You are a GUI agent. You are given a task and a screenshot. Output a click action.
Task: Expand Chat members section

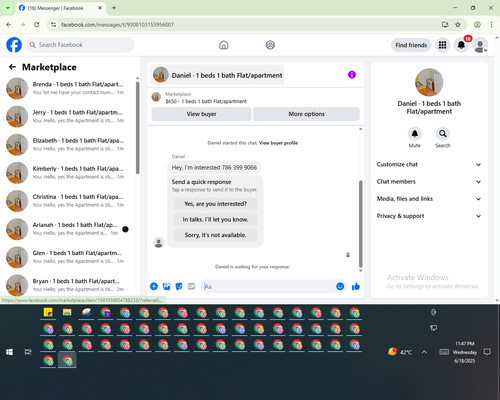click(x=429, y=182)
